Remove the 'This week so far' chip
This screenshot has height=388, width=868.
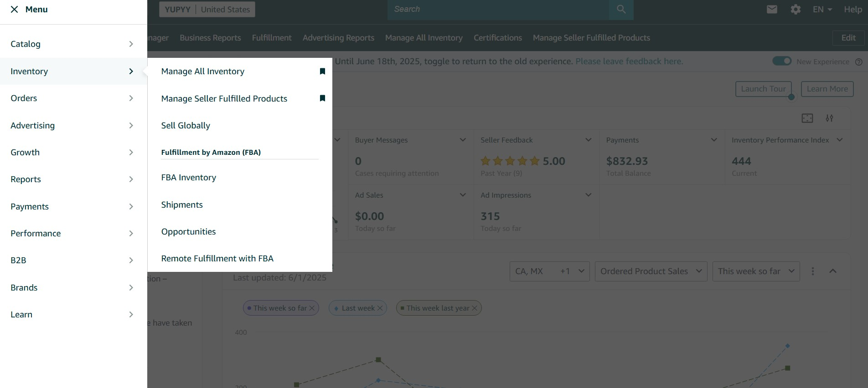312,308
